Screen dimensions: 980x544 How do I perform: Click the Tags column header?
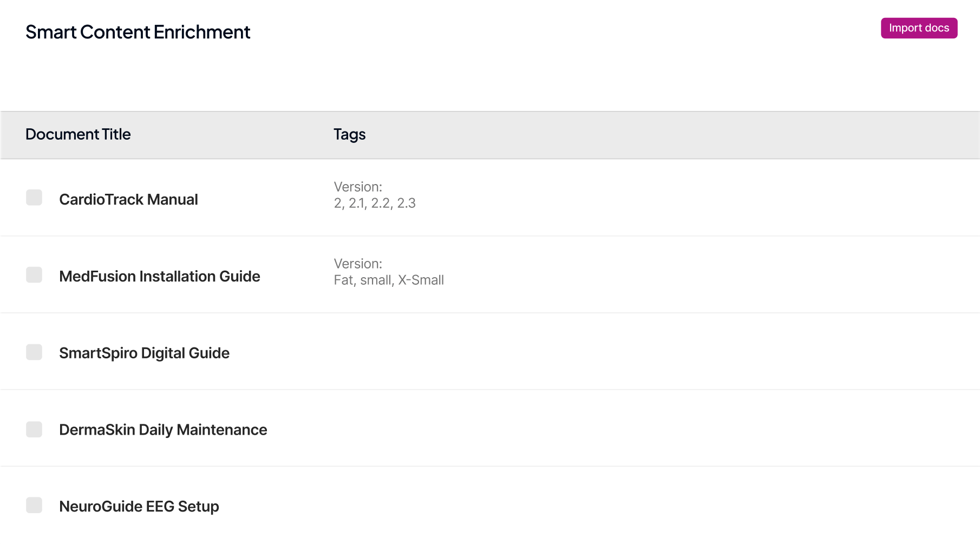(349, 135)
